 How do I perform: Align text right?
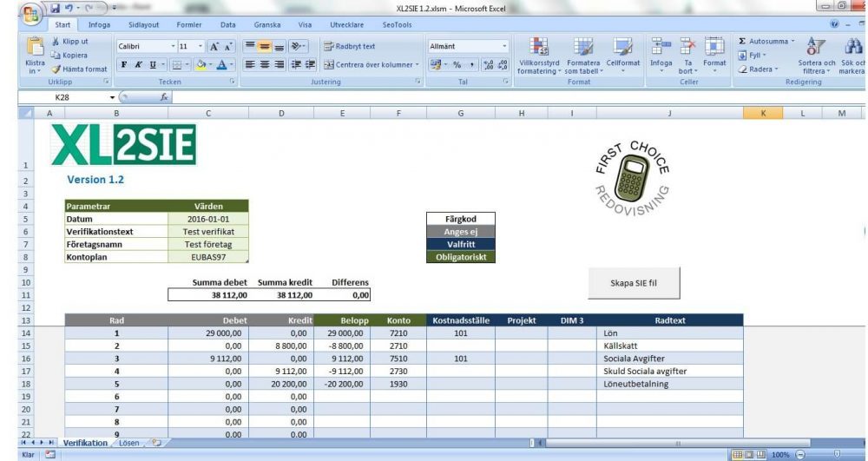279,65
